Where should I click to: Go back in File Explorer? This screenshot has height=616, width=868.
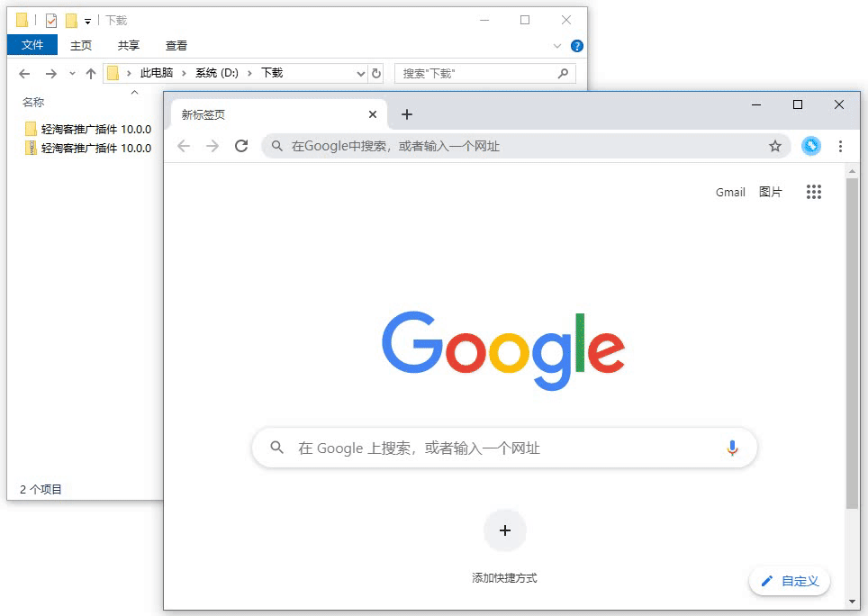pos(24,74)
